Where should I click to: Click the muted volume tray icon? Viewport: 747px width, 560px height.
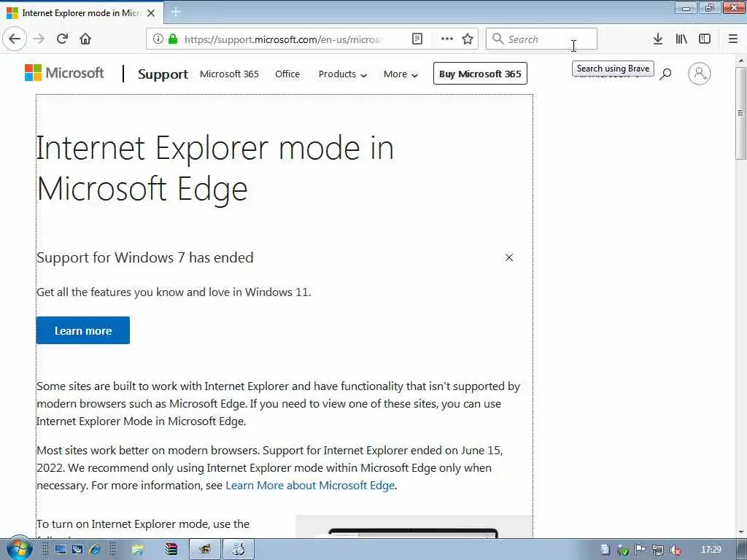pyautogui.click(x=676, y=550)
